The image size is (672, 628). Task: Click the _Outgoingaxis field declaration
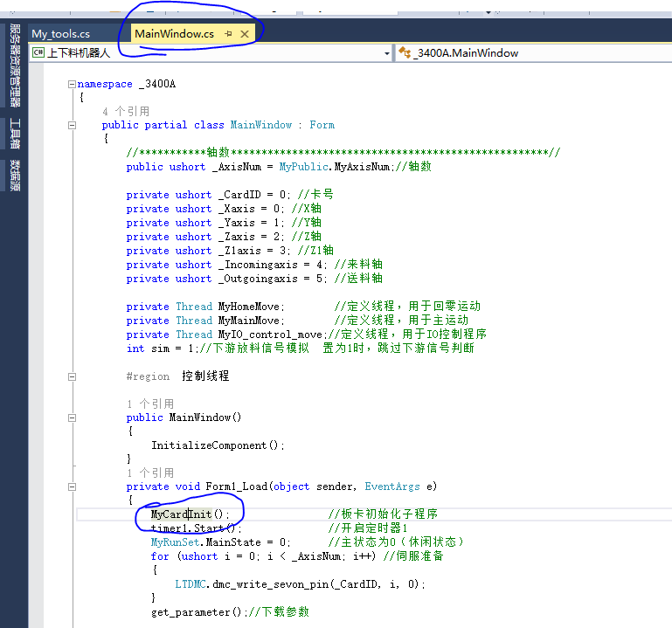pos(226,279)
